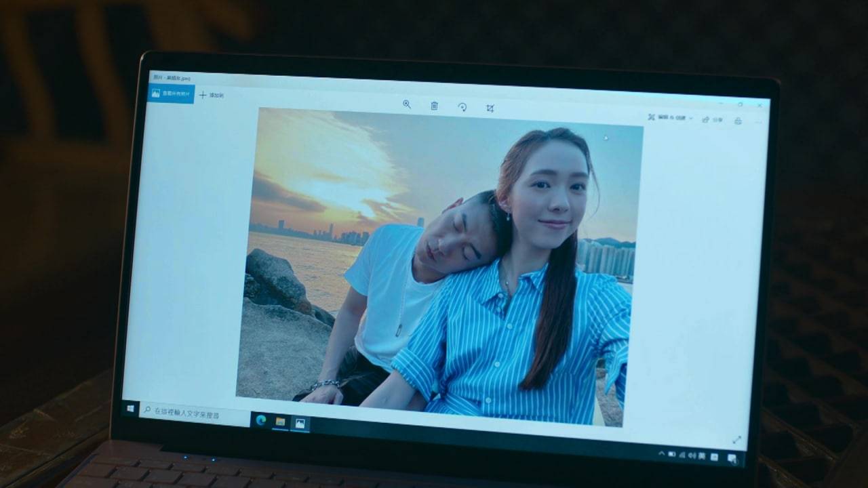Image resolution: width=868 pixels, height=488 pixels.
Task: Select the crop tool icon
Action: point(490,108)
